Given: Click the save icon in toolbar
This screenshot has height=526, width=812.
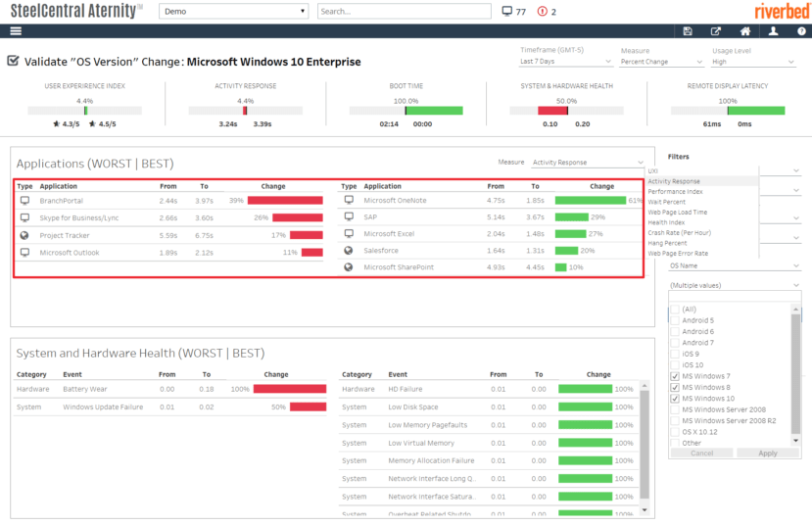Looking at the screenshot, I should click(x=688, y=31).
